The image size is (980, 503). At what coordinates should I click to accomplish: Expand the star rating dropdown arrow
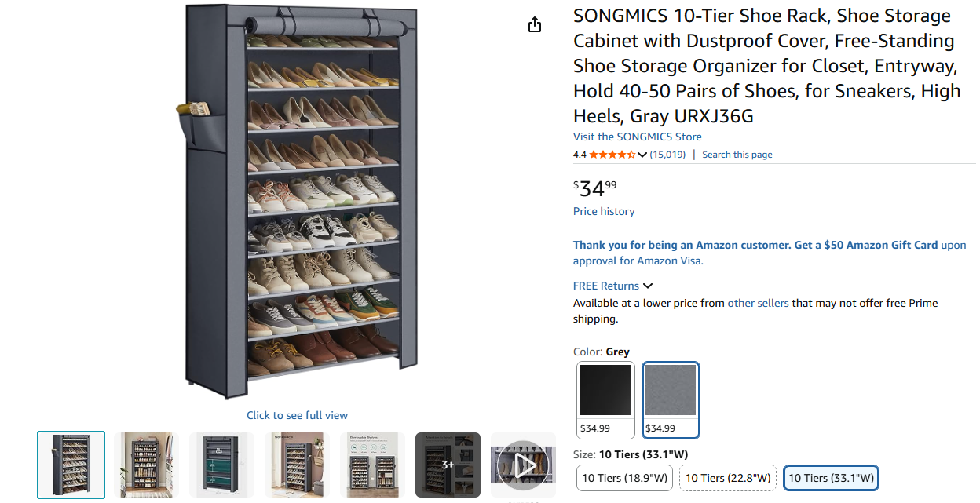tap(642, 155)
